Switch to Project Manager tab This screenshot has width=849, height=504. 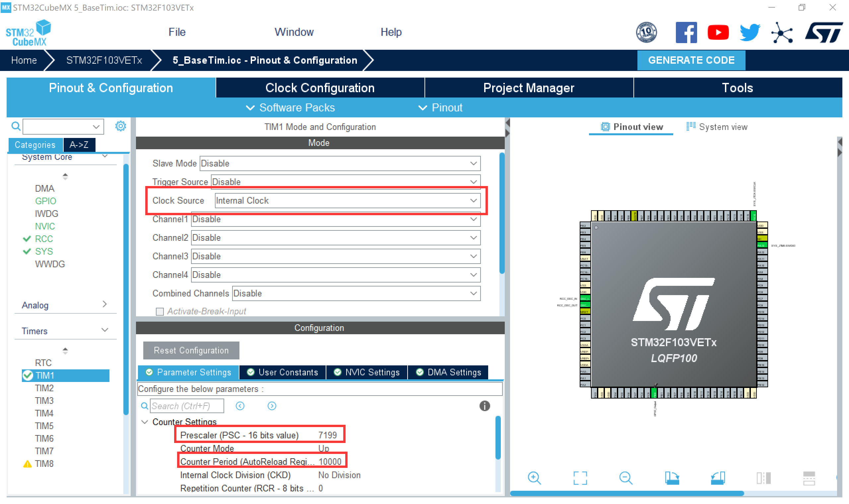point(529,88)
